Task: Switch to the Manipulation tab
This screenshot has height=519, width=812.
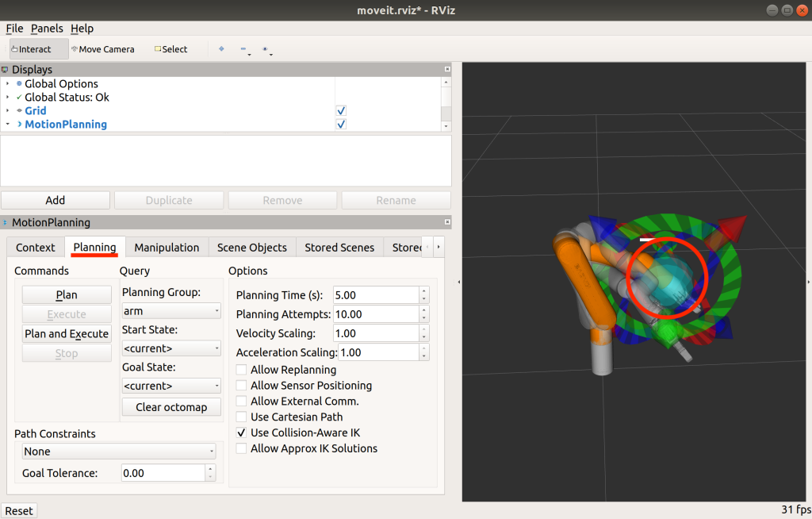Action: point(167,248)
